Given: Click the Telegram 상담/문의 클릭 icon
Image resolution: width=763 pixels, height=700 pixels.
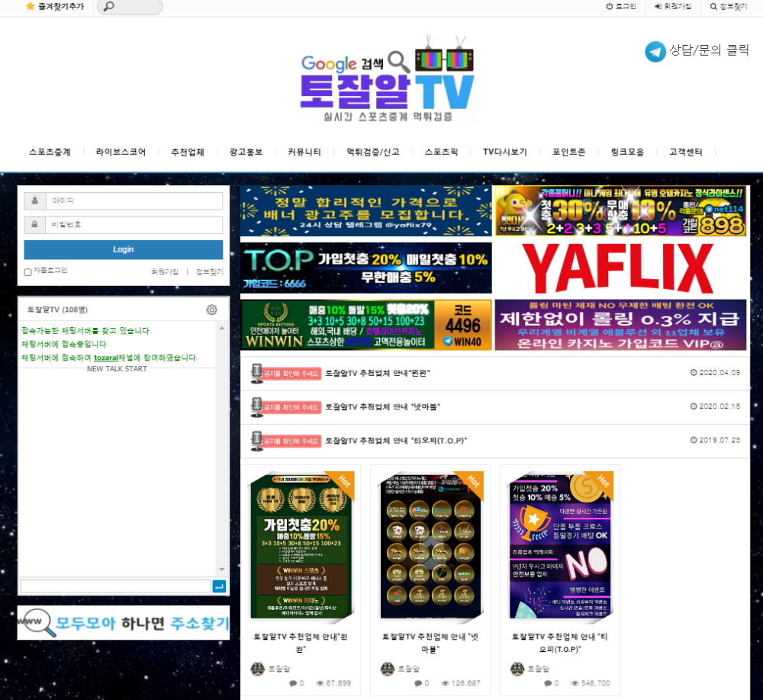Looking at the screenshot, I should tap(655, 52).
